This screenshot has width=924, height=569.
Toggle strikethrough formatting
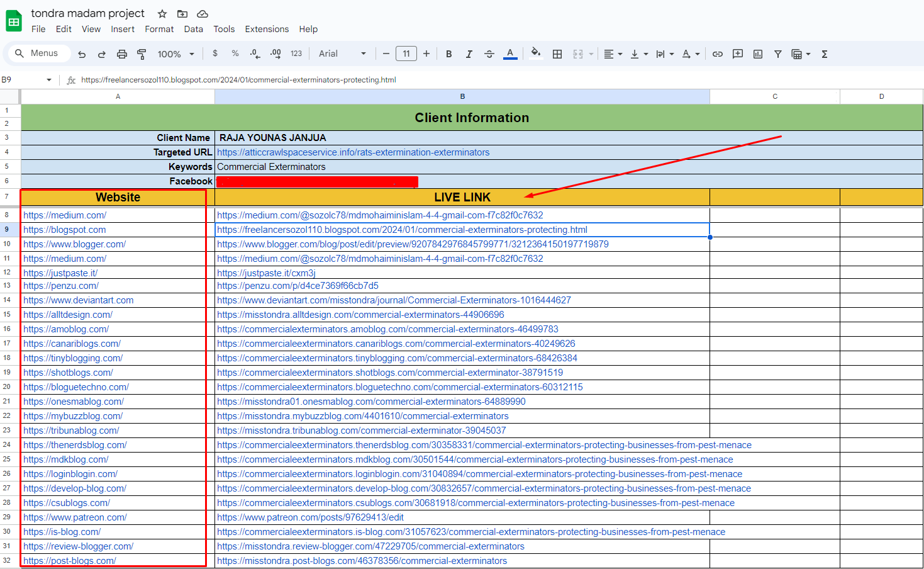pos(489,54)
